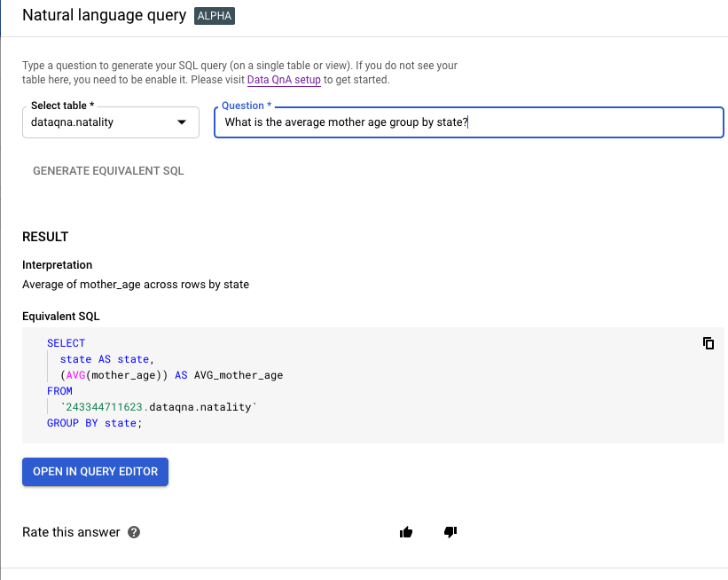Click the table reference 243344711623.dataqna.natality
The image size is (728, 580).
click(x=159, y=407)
